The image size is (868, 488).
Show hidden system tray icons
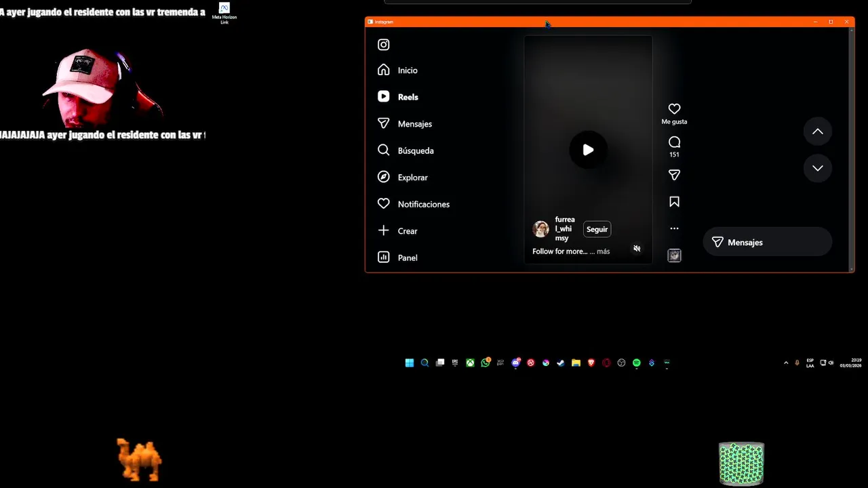click(x=786, y=363)
